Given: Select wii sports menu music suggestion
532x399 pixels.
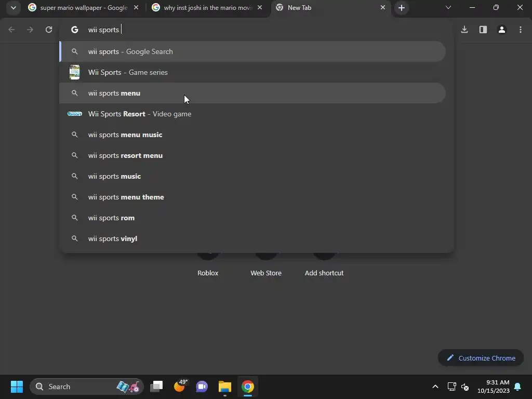Looking at the screenshot, I should click(x=252, y=135).
